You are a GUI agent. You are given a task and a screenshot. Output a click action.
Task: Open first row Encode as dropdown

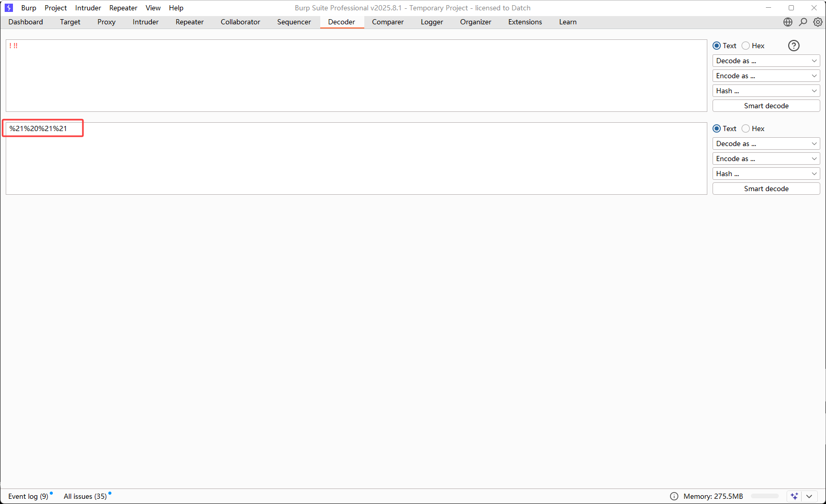click(766, 76)
